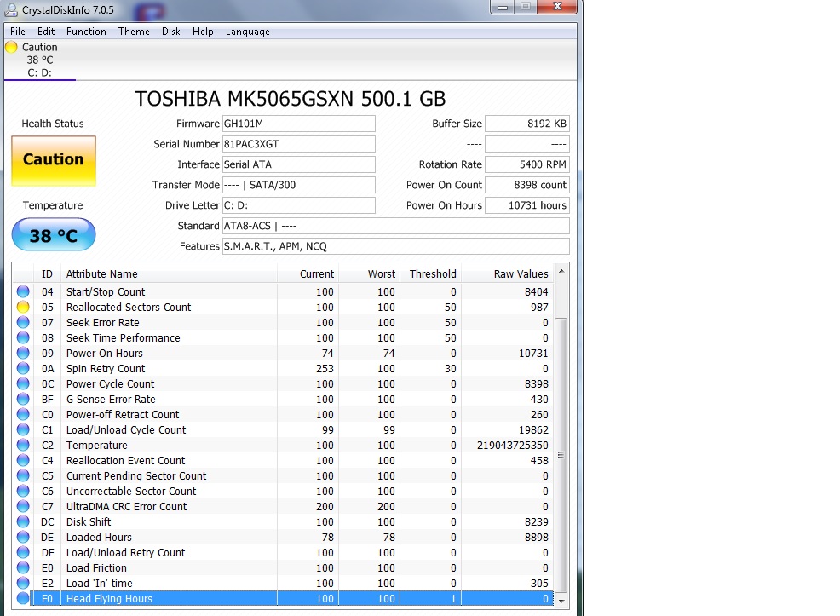Image resolution: width=840 pixels, height=616 pixels.
Task: Click the status icon for Load/Unload Cycle Count
Action: (23, 429)
